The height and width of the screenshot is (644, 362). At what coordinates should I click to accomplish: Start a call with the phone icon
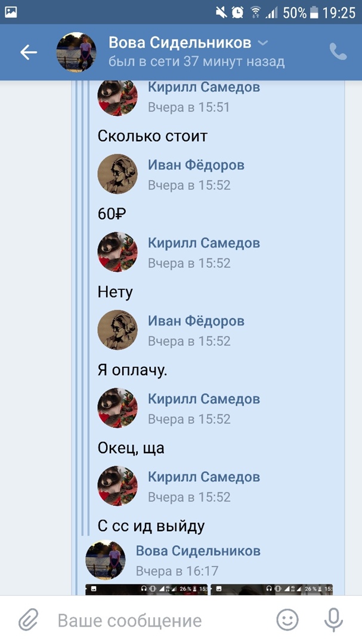click(x=338, y=52)
